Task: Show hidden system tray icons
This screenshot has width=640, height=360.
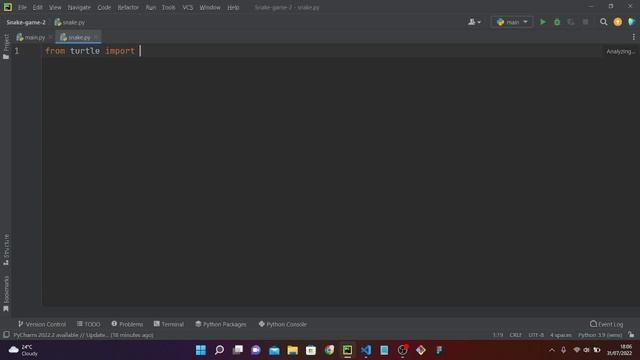Action: (552, 350)
